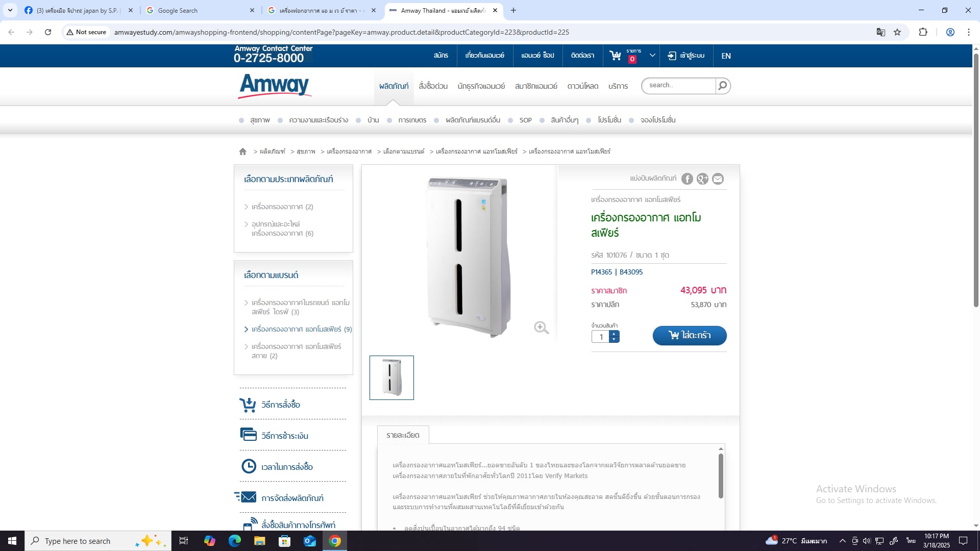Viewport: 980px width, 551px height.
Task: Expand แอทโมสเฟียร์ สกาย (2) brand item
Action: [296, 351]
